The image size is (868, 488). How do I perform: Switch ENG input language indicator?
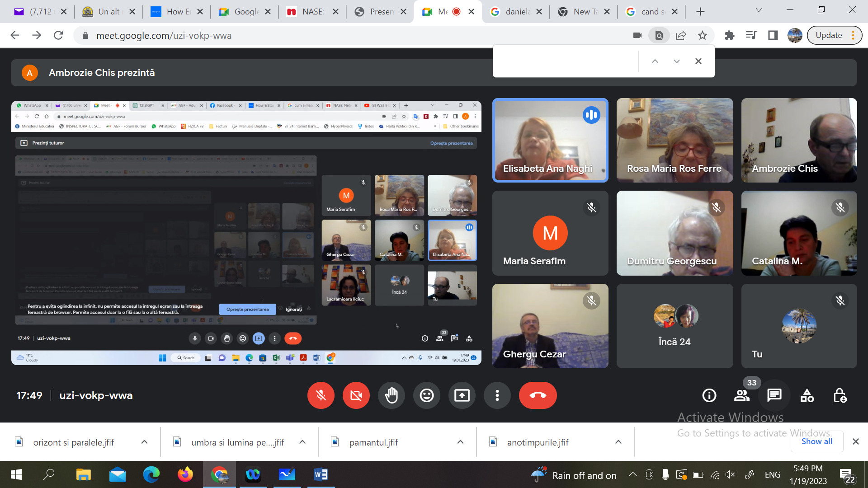(772, 474)
